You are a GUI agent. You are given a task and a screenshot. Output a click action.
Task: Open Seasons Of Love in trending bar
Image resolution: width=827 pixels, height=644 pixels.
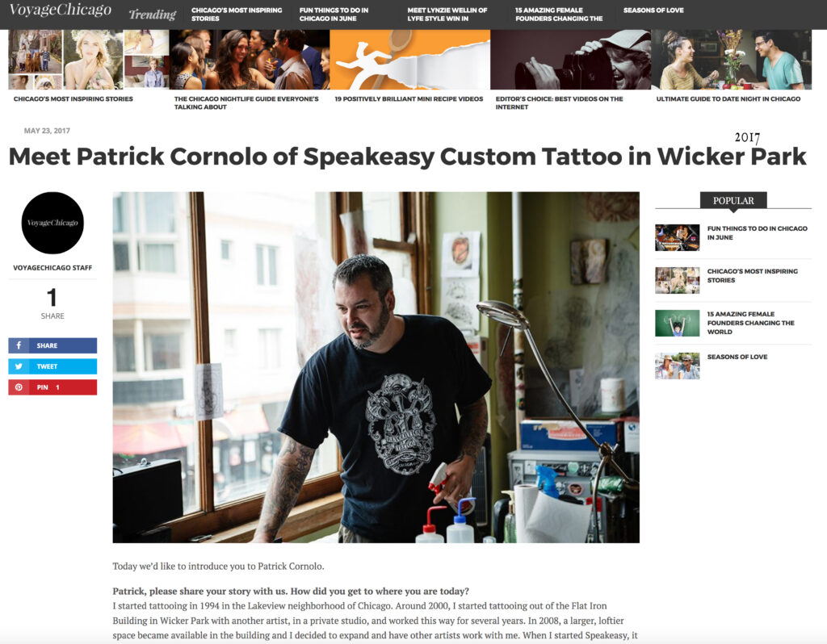tap(653, 10)
